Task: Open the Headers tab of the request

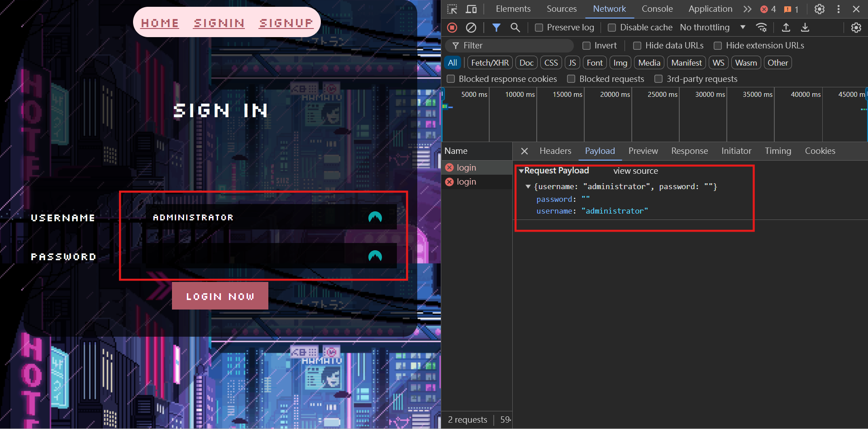Action: pyautogui.click(x=555, y=151)
